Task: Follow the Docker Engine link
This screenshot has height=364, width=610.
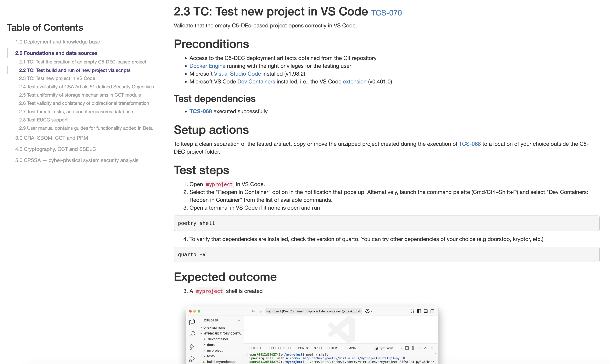Action: tap(207, 66)
